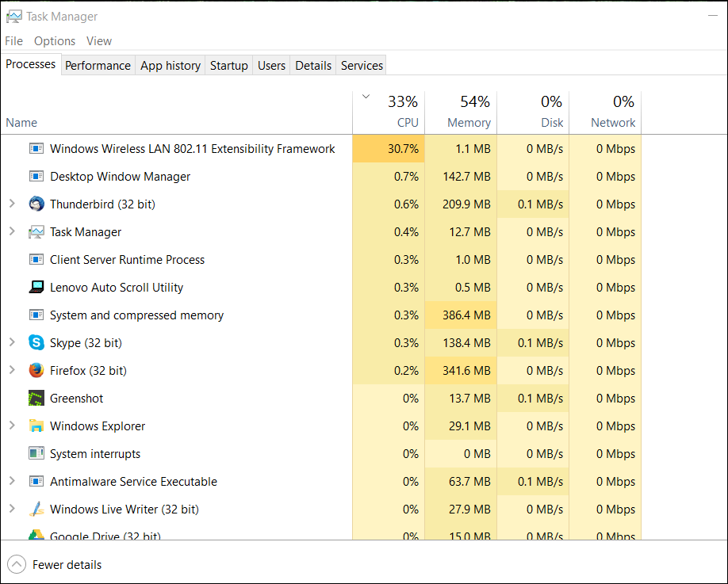
Task: Switch to the Services tab
Action: pos(362,66)
